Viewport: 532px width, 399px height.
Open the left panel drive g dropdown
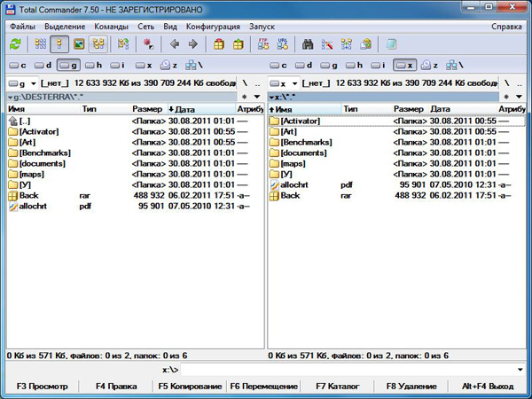point(22,83)
